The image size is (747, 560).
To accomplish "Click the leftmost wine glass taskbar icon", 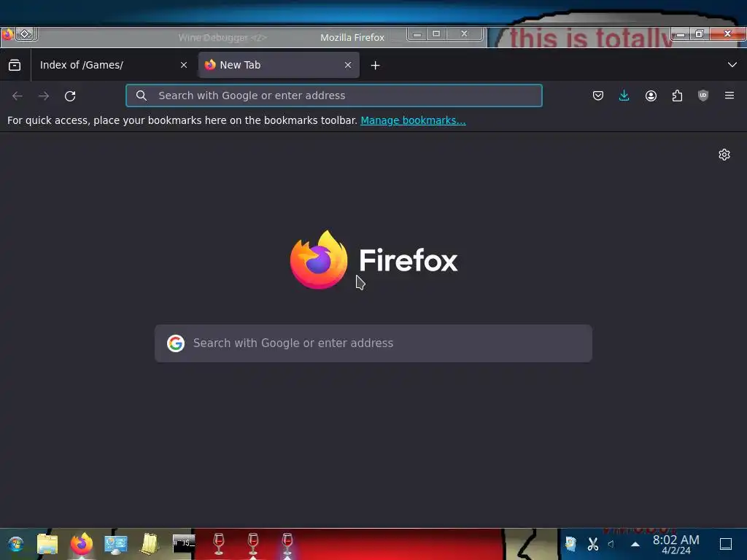I will point(219,544).
